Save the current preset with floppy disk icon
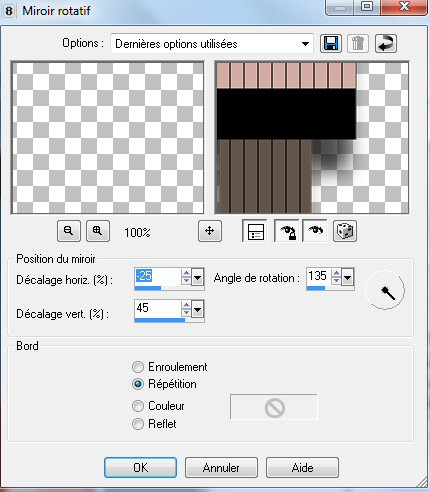This screenshot has width=430, height=492. click(331, 43)
